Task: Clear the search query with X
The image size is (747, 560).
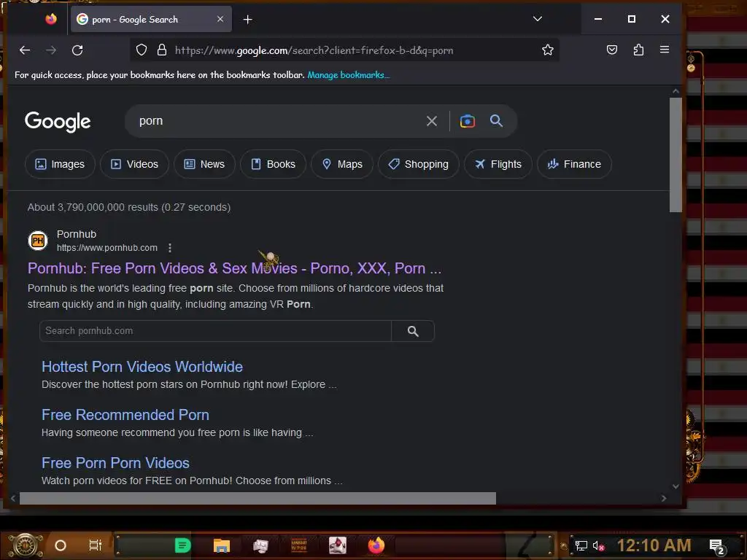Action: tap(432, 121)
